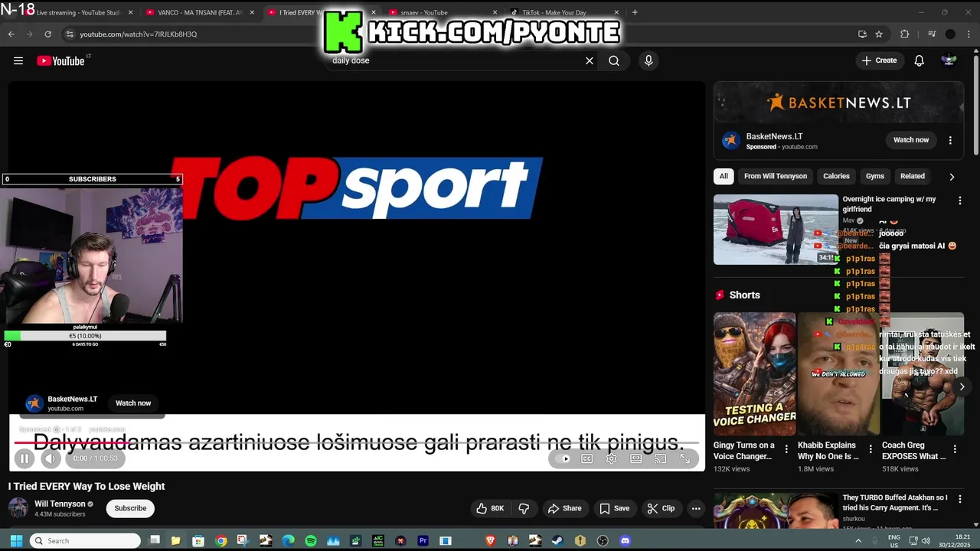Cast video with Play on TV icon
980x551 pixels.
click(x=660, y=458)
